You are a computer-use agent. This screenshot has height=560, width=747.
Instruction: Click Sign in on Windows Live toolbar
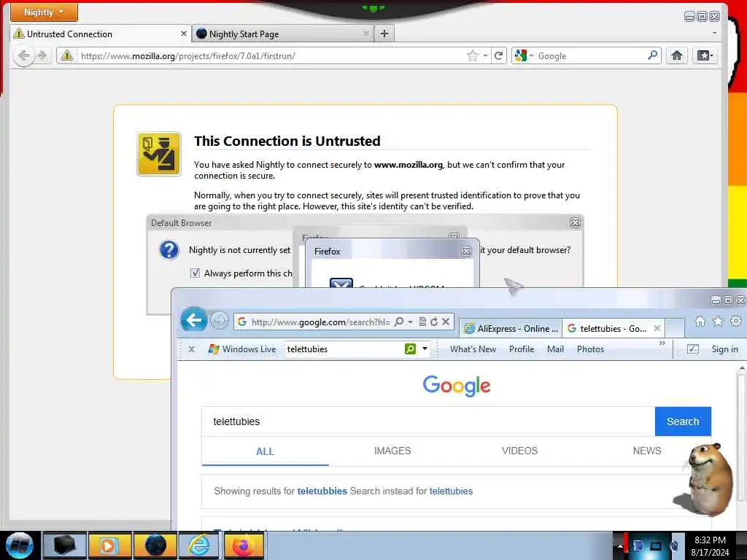[x=724, y=349]
